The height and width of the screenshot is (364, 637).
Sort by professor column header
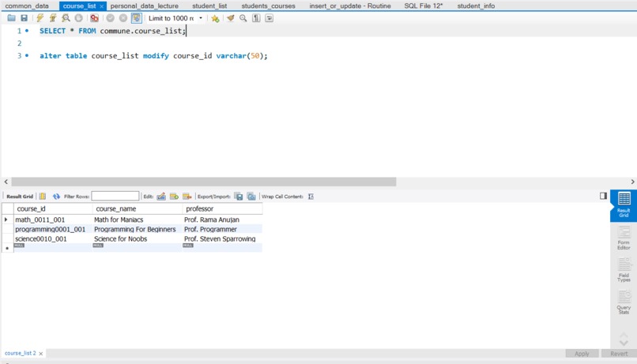pyautogui.click(x=223, y=208)
